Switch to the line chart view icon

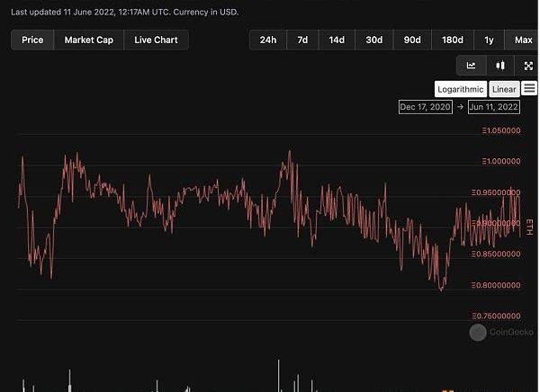[x=471, y=66]
